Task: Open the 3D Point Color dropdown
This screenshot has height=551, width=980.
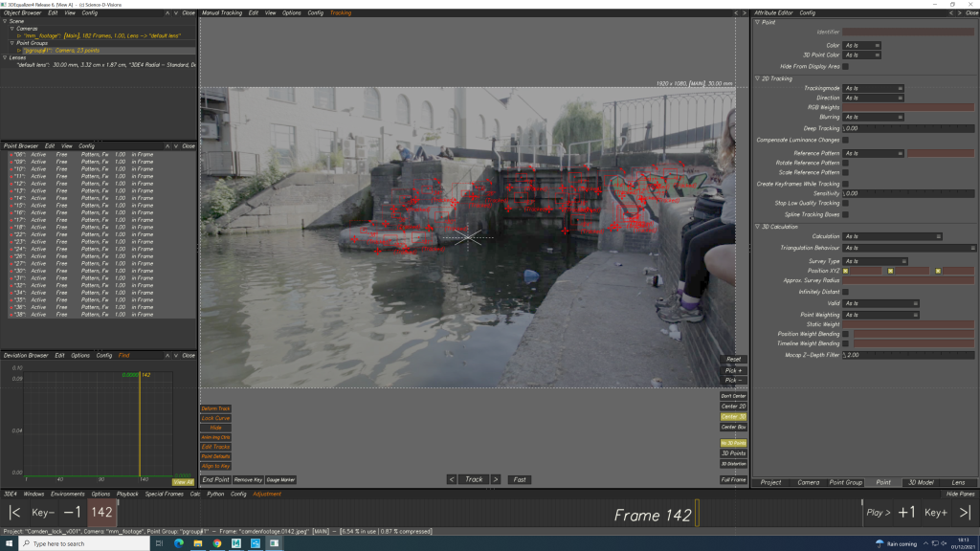Action: 861,55
